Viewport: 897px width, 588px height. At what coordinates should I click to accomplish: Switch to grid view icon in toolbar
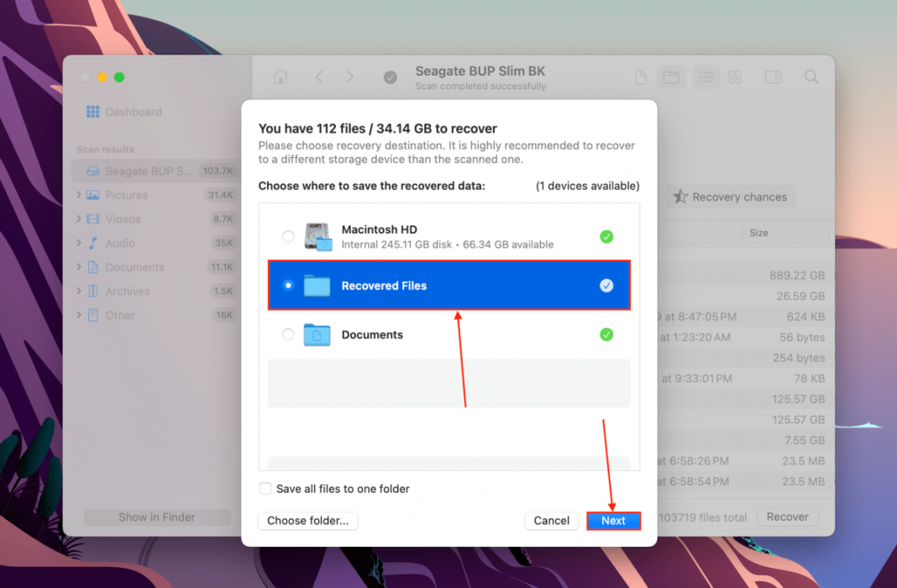coord(735,76)
